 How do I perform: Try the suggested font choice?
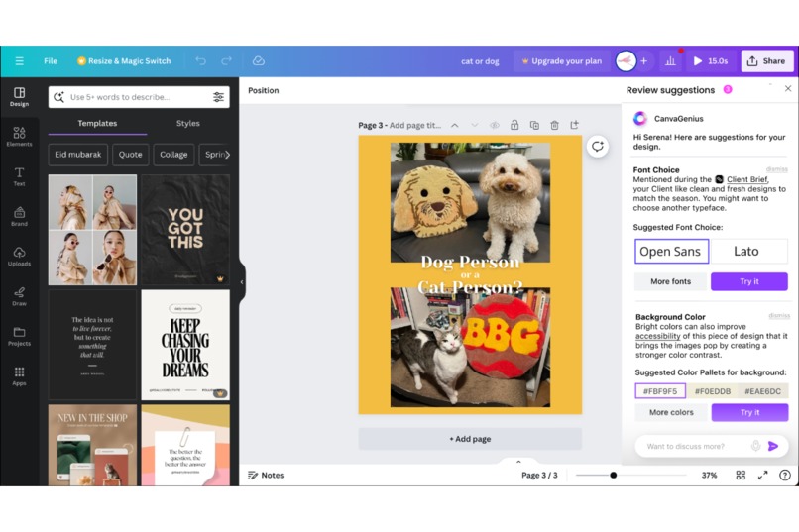pyautogui.click(x=749, y=281)
